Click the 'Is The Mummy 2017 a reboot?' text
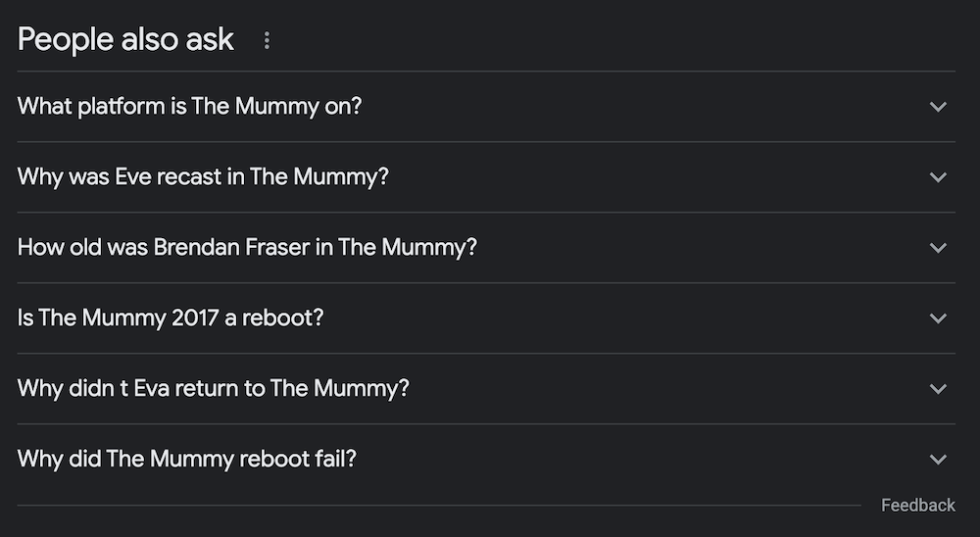Viewport: 980px width, 537px height. (x=171, y=318)
